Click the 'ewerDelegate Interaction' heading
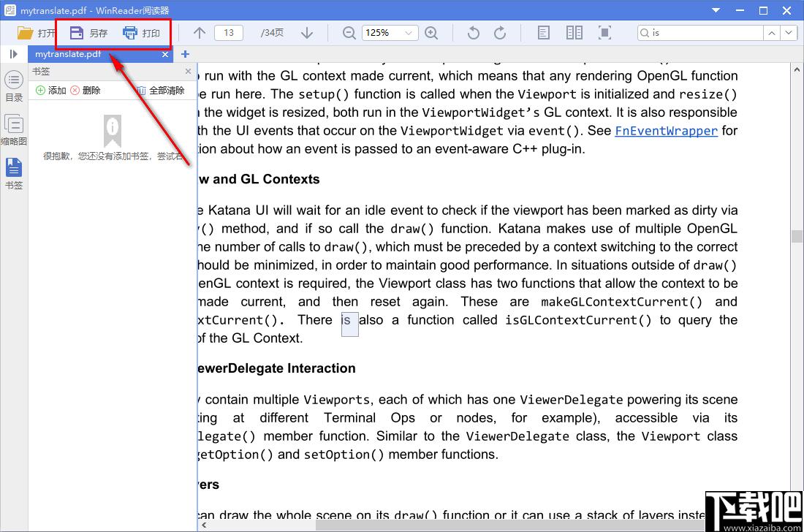This screenshot has width=804, height=532. [276, 368]
